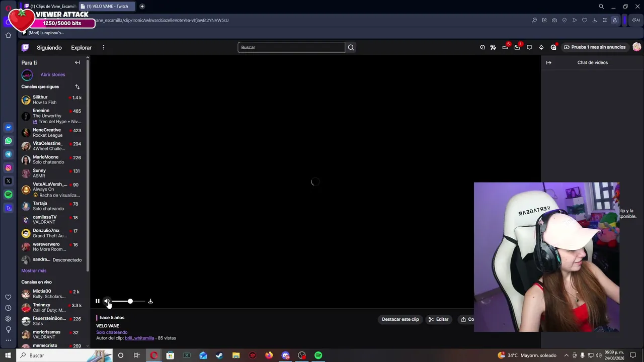Open Opera sidebar settings gear
Viewport: 644px width, 362px height.
(x=8, y=319)
